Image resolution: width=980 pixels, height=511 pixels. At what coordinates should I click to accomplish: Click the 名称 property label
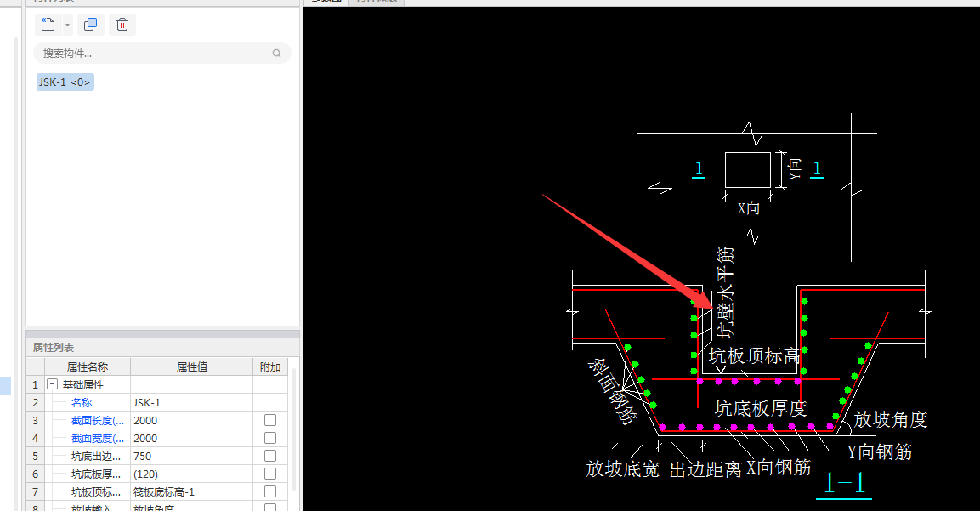82,403
